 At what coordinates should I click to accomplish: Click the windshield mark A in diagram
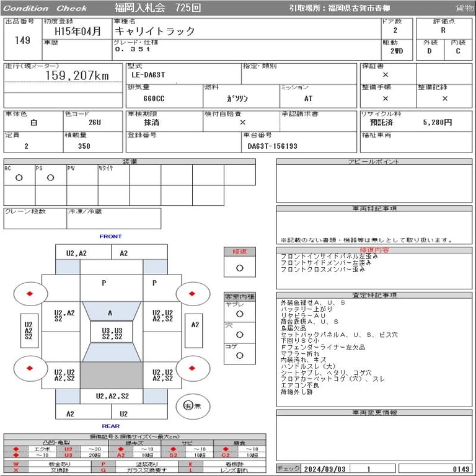click(x=110, y=312)
